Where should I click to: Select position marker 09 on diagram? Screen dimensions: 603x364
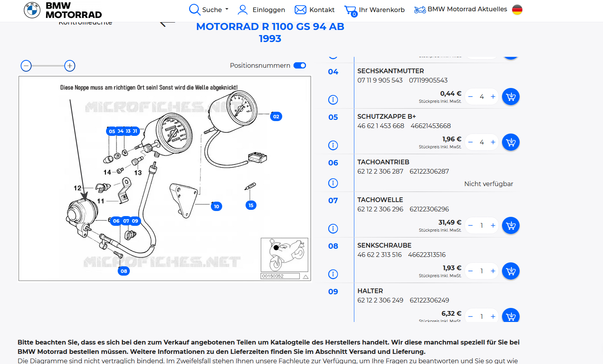[x=135, y=221]
